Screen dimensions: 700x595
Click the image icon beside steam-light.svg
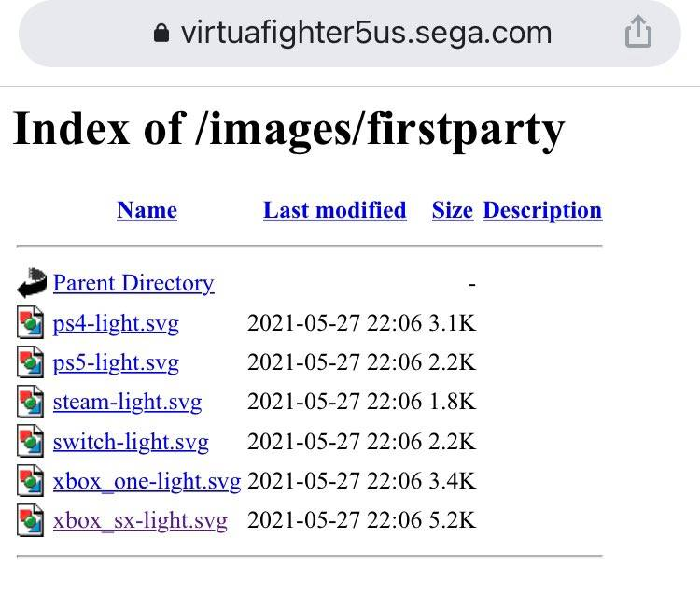31,403
